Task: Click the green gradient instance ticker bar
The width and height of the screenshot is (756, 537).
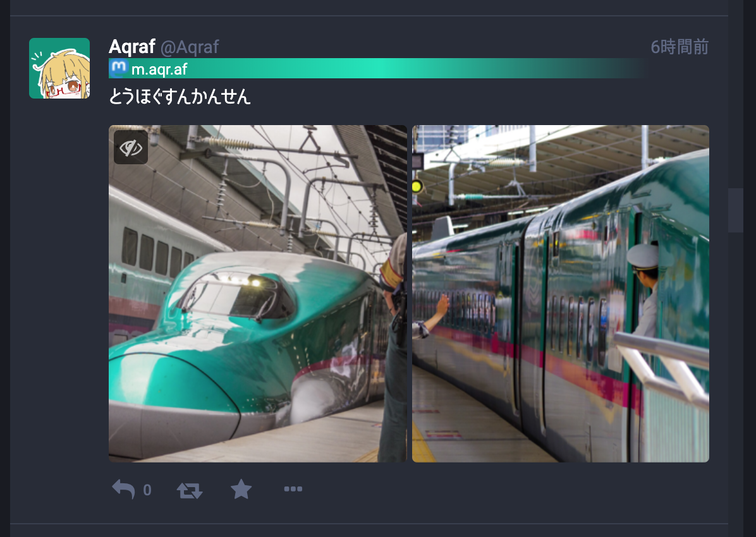Action: tap(376, 68)
